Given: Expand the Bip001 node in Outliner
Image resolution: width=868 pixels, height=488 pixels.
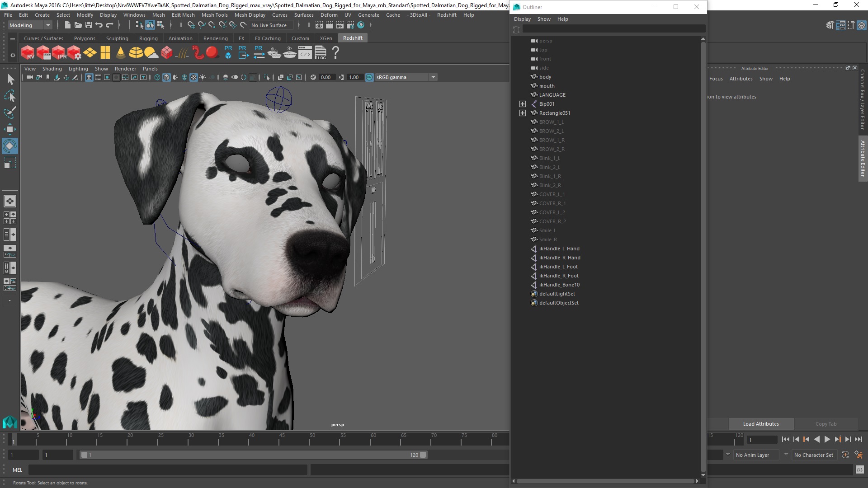Looking at the screenshot, I should point(523,104).
